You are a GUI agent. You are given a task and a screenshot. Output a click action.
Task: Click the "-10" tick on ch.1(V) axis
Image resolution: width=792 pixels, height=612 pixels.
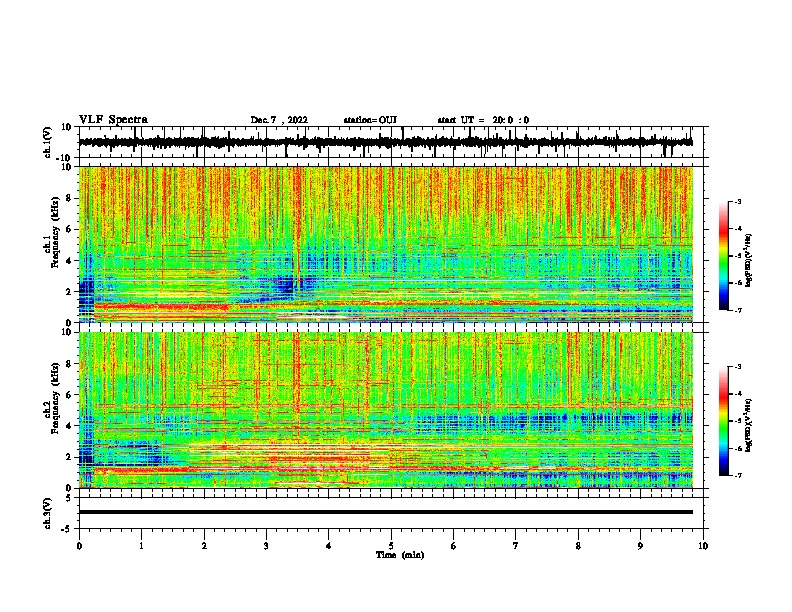click(x=65, y=158)
